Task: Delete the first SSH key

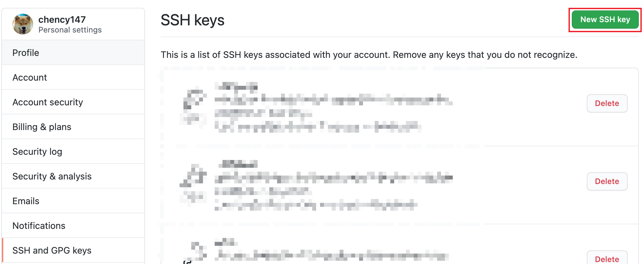Action: [607, 103]
